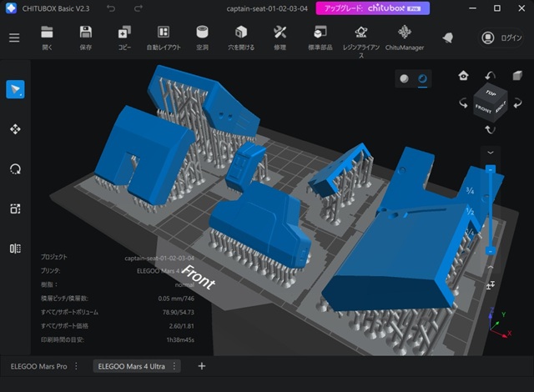Open ELEGOO Mars 4 Ultra tab options menu

[x=174, y=366]
